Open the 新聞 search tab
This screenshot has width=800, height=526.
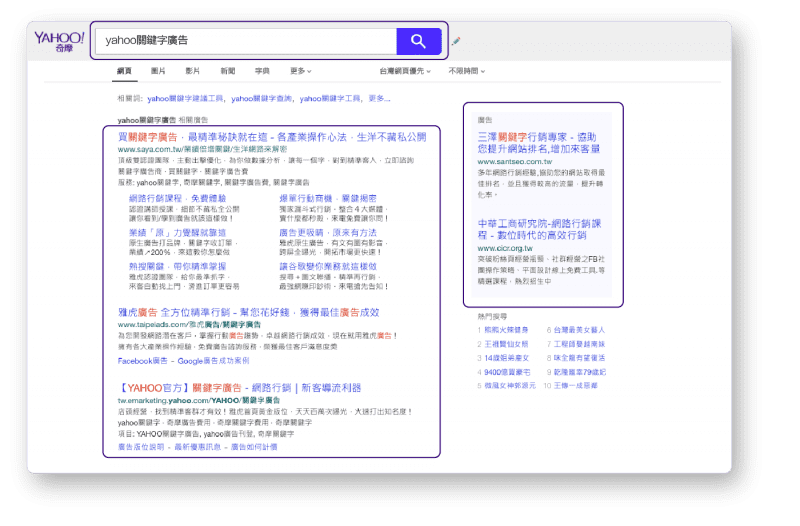pyautogui.click(x=228, y=72)
